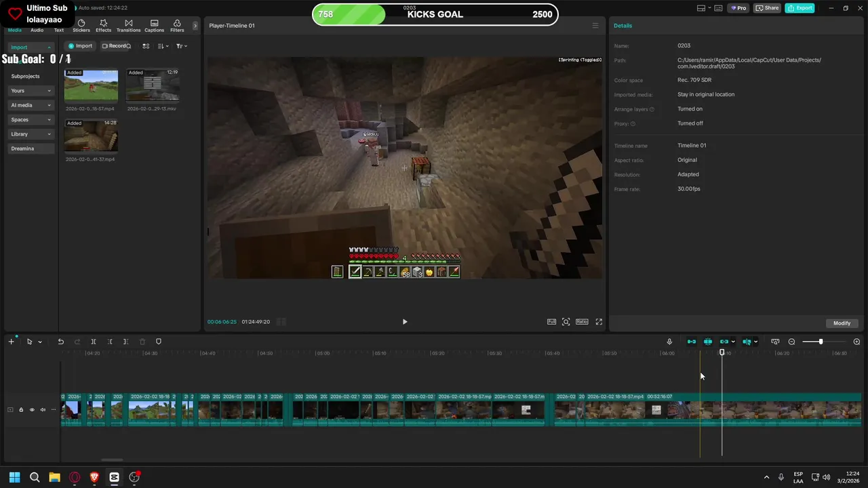Open the Stickers panel
This screenshot has height=488, width=868.
click(81, 26)
